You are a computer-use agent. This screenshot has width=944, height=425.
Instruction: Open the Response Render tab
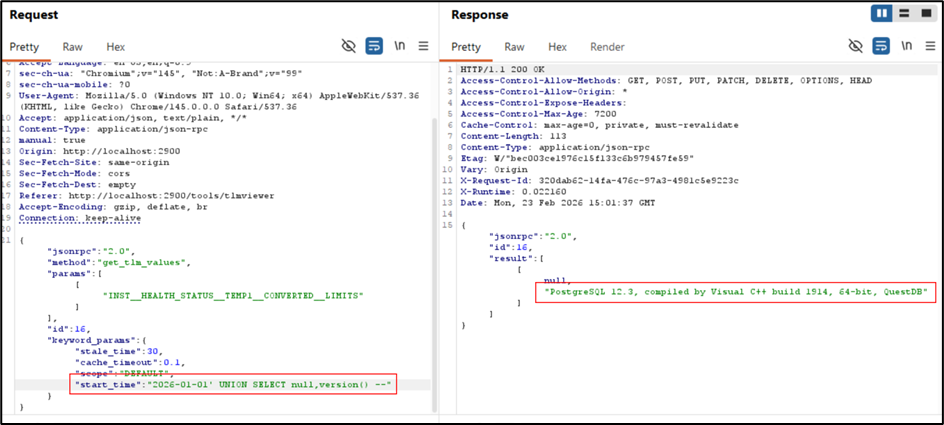pos(607,46)
